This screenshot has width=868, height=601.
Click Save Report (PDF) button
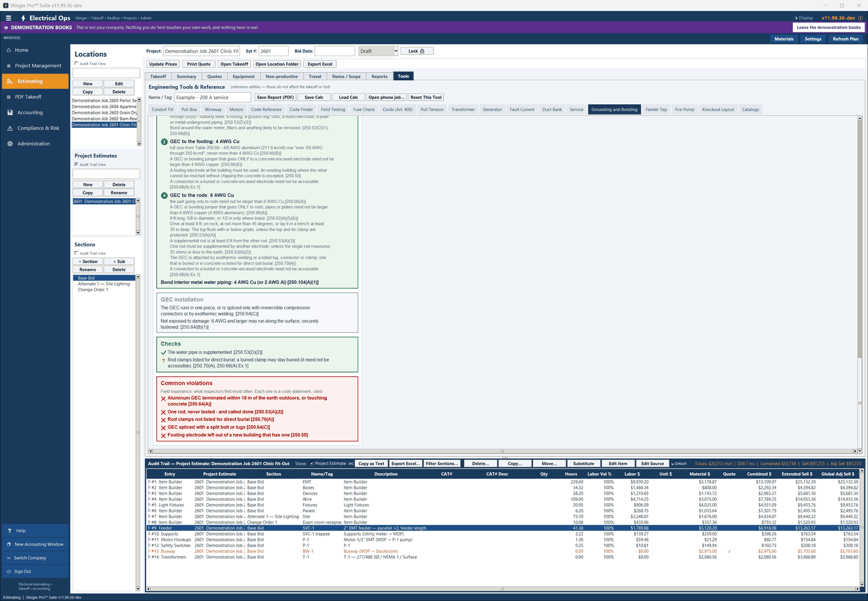coord(275,97)
